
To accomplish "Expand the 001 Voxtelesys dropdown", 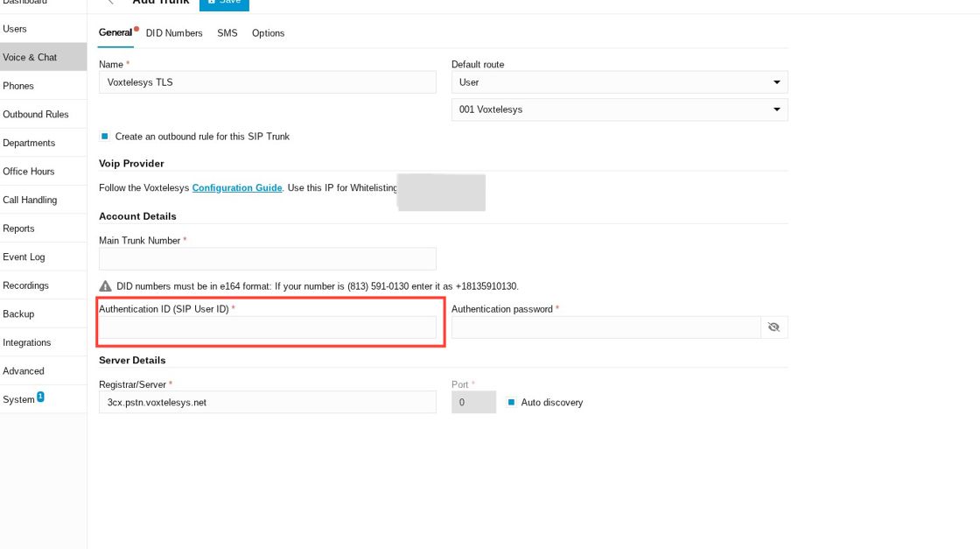I will coord(619,109).
